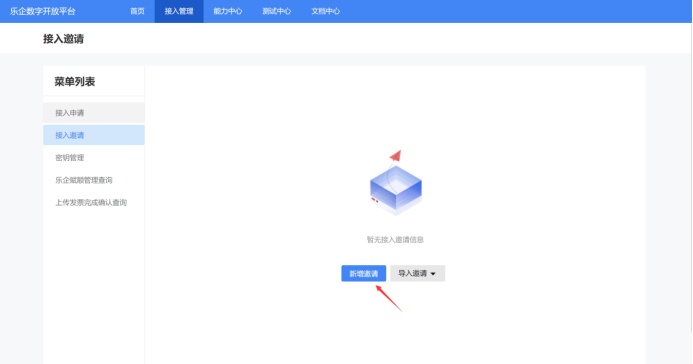Viewport: 693px width, 364px height.
Task: Click the blue 新增邀请 button
Action: (364, 273)
